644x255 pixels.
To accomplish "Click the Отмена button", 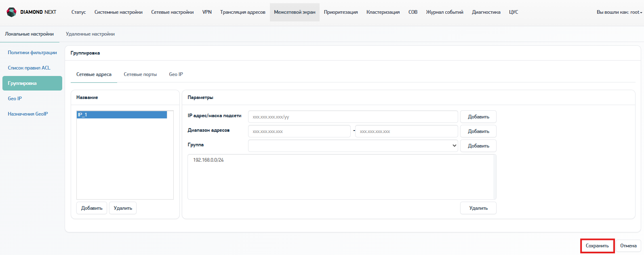I will tap(628, 246).
